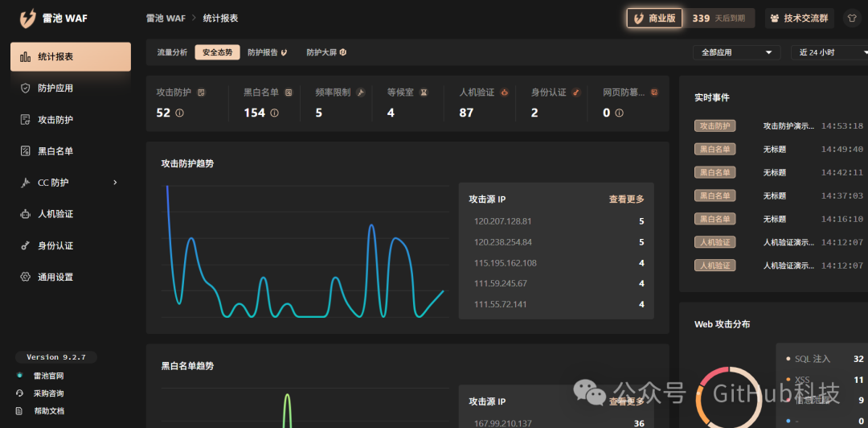Open 人机验证 robot icon in sidebar

pos(25,214)
